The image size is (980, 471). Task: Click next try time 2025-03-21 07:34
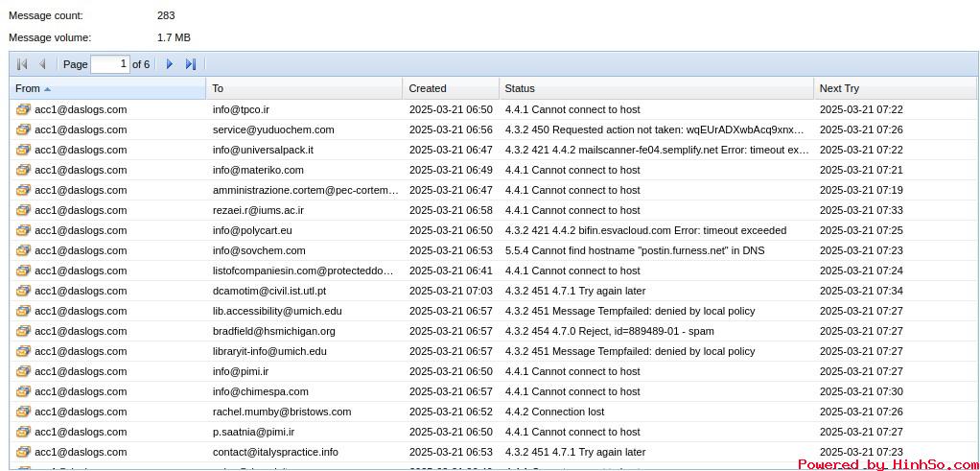pos(861,291)
